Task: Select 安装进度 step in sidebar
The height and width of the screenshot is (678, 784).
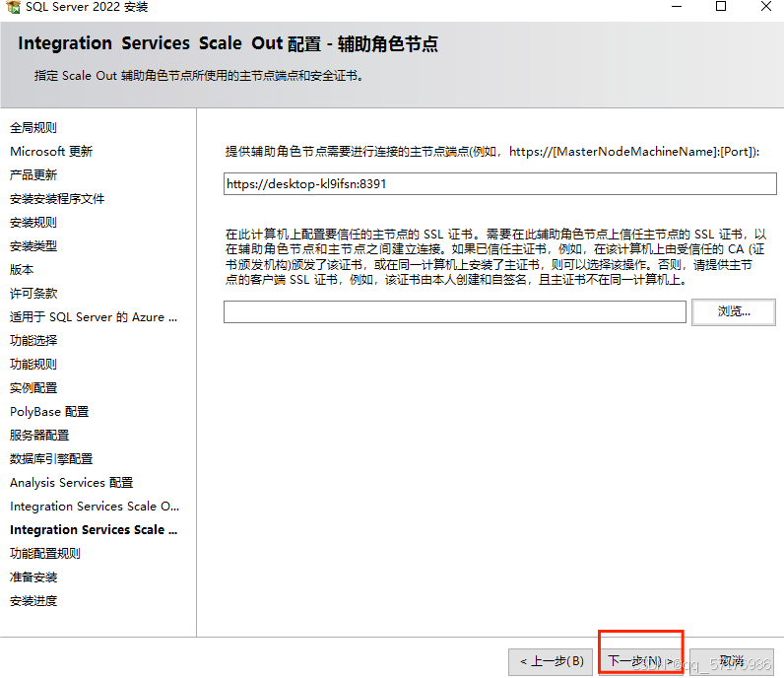Action: pos(33,601)
